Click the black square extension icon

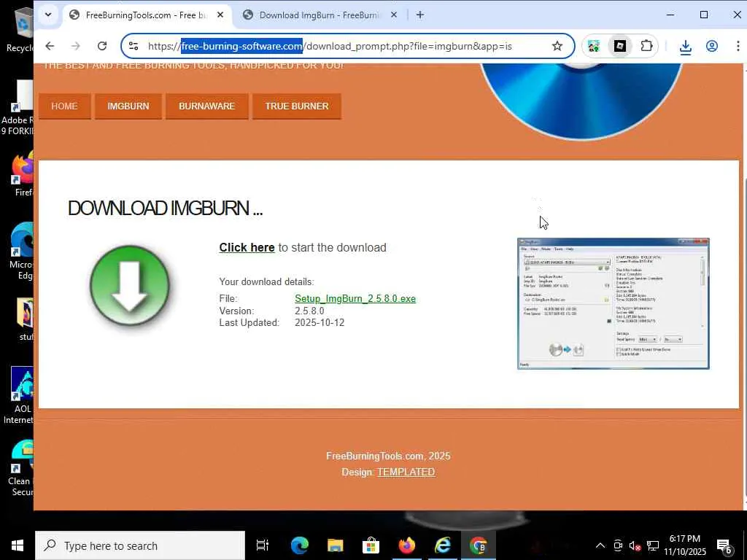620,46
